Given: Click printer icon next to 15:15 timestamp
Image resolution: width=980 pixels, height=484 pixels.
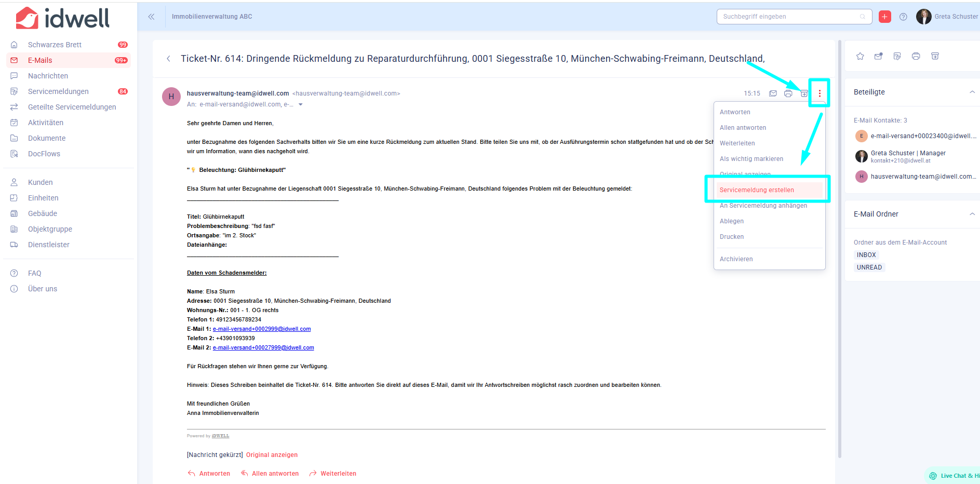Looking at the screenshot, I should click(788, 93).
